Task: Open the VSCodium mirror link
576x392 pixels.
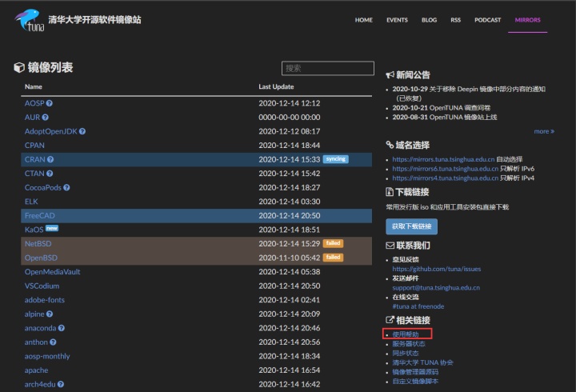Action: tap(42, 286)
